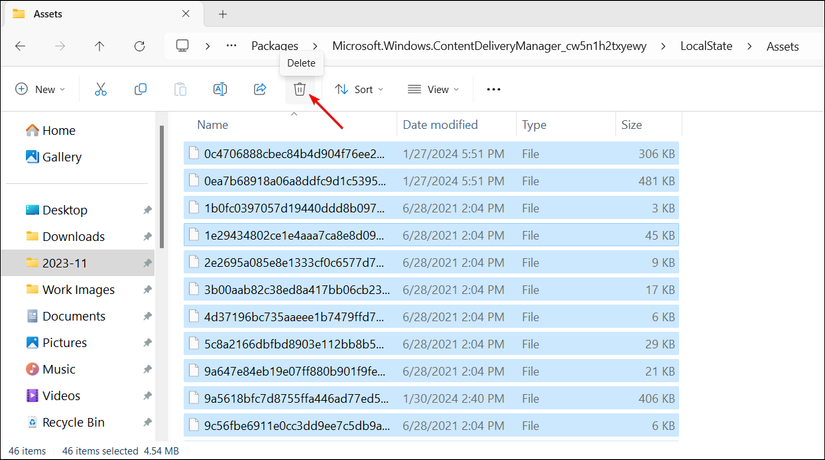Image resolution: width=825 pixels, height=460 pixels.
Task: Open Downloads in quick access
Action: (73, 236)
